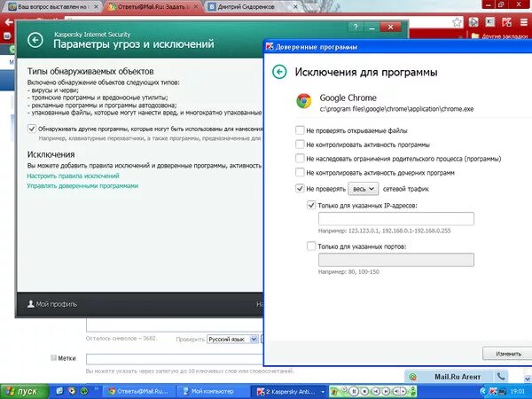Expand grouped Kaspersky taskbar button arrow
Screen dimensions: 532x399
click(x=323, y=392)
